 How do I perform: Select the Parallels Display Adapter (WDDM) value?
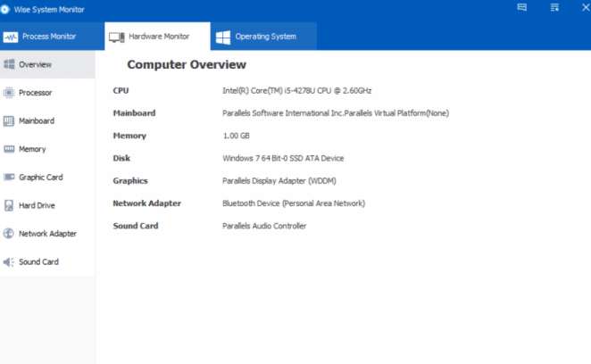[279, 181]
